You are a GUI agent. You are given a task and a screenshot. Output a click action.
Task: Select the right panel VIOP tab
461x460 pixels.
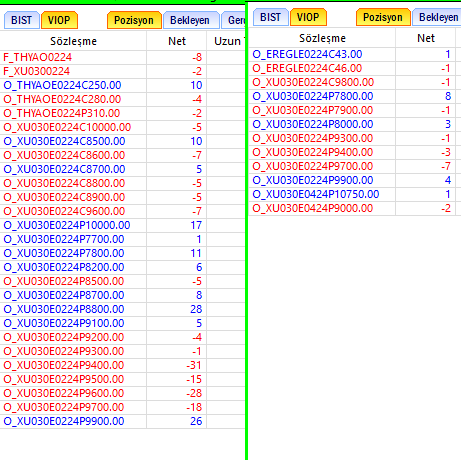point(308,17)
